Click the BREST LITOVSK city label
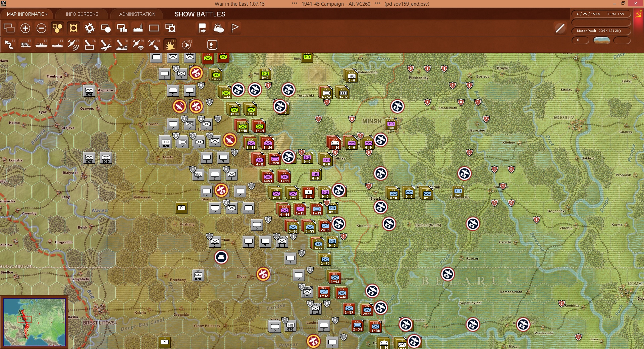This screenshot has width=644, height=349. point(100,323)
